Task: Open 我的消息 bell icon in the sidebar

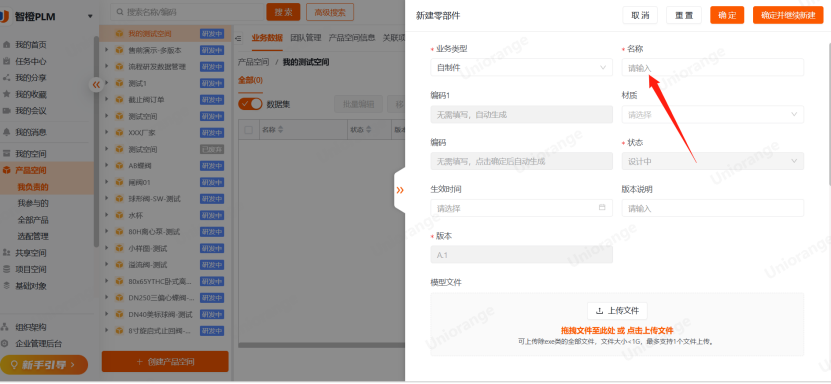Action: [7, 132]
